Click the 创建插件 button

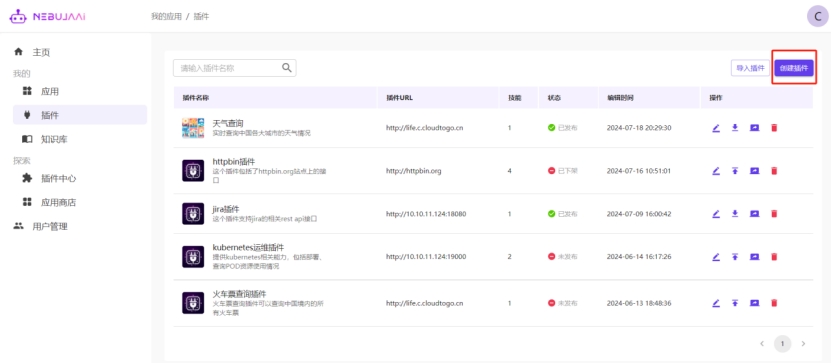coord(794,68)
